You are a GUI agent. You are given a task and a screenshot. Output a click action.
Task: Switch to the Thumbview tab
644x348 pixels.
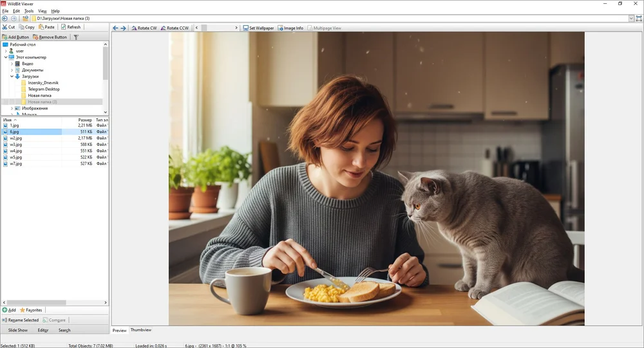click(x=141, y=330)
